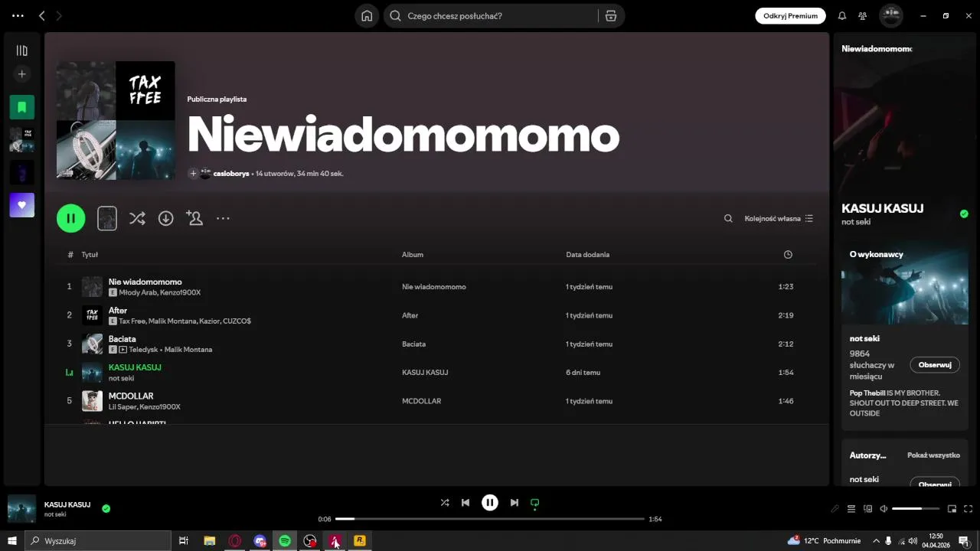Sort by duration clock icon column
The height and width of the screenshot is (551, 980).
788,255
